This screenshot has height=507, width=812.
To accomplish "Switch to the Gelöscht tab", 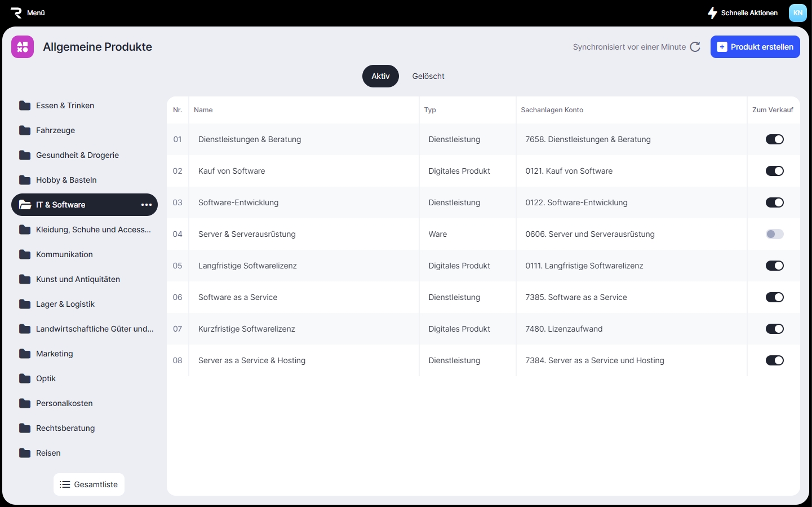I will 428,76.
